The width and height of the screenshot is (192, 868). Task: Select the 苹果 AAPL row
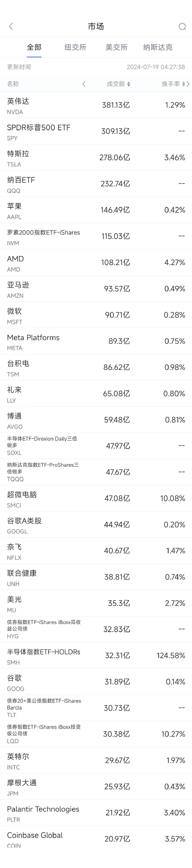click(96, 210)
